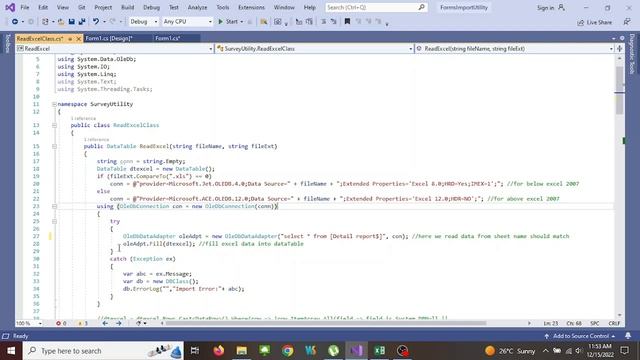Click the uncomment selected lines icon
Viewport: 640px width, 360px height.
(333, 22)
